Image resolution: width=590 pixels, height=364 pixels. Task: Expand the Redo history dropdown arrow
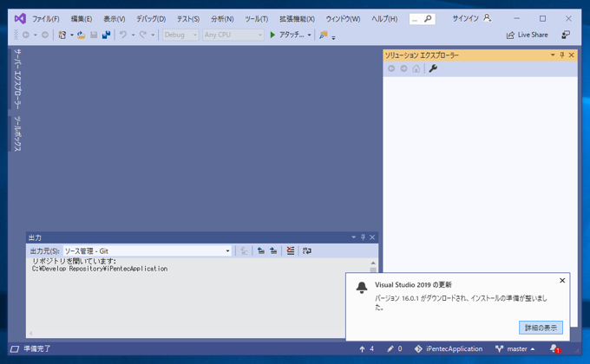click(153, 35)
